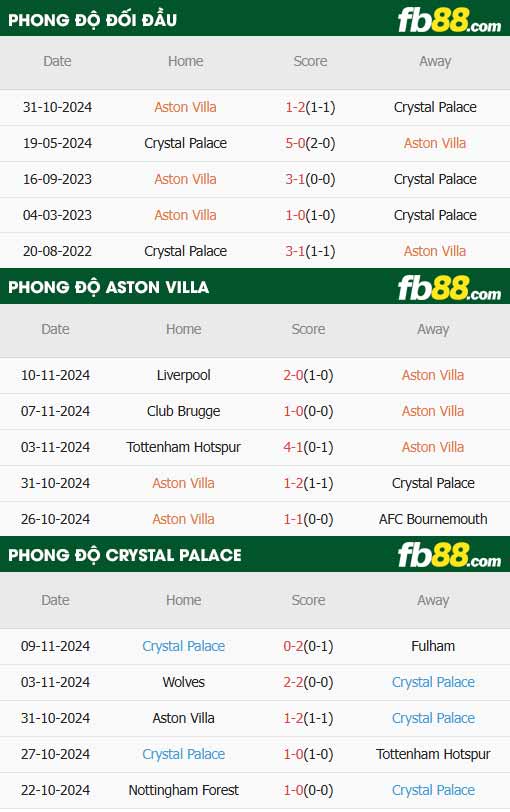Click the fb88.com logo in head-to-head header
Viewport: 510px width, 812px height.
[x=449, y=21]
